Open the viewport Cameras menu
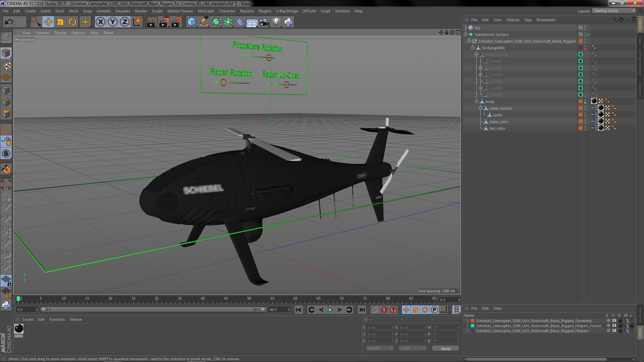Screen dimensions: 644x362 [42, 33]
